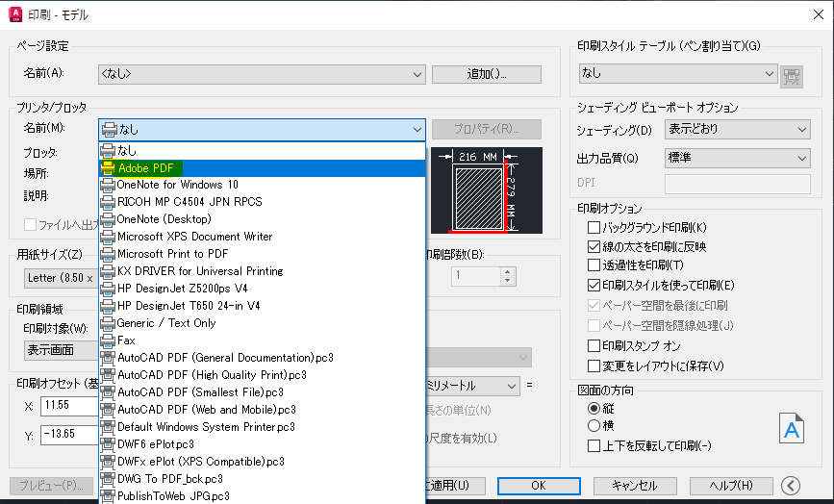The height and width of the screenshot is (504, 834).
Task: Open the plot style table editor icon
Action: [x=792, y=77]
